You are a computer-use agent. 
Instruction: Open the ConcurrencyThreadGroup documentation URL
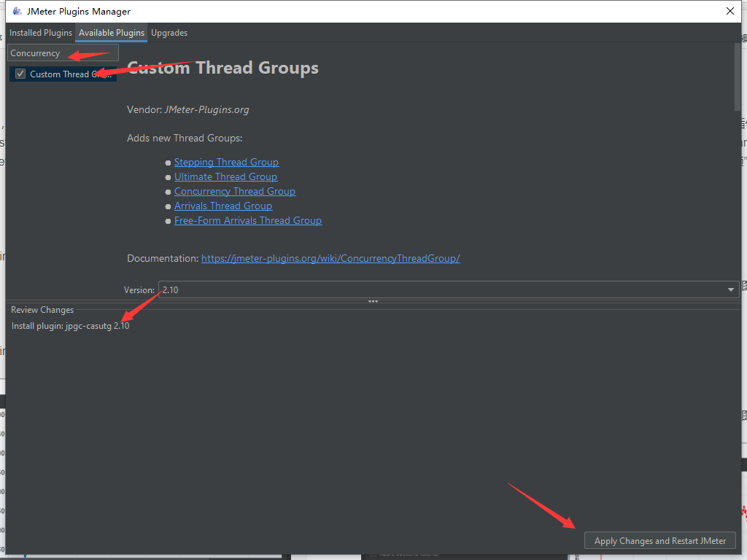[330, 259]
